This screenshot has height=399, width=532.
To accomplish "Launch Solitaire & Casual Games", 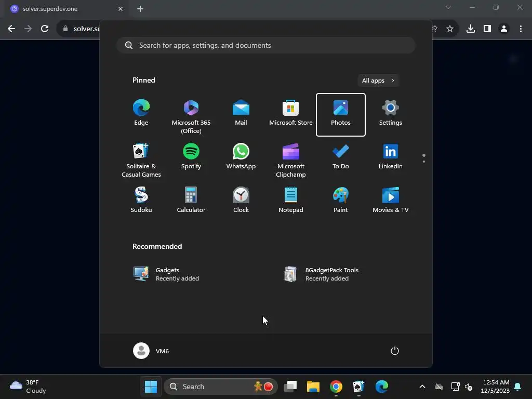I will pyautogui.click(x=141, y=159).
